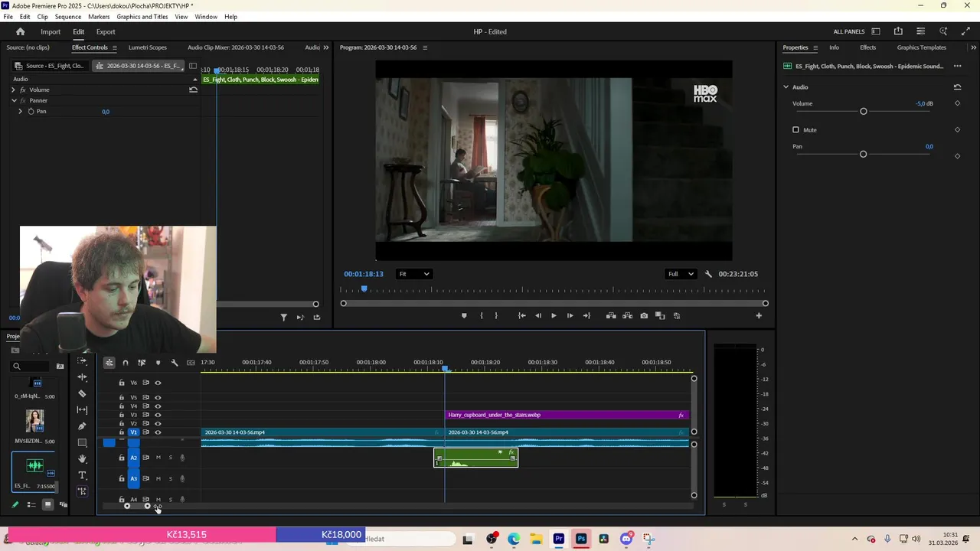Select the Type tool

(82, 474)
